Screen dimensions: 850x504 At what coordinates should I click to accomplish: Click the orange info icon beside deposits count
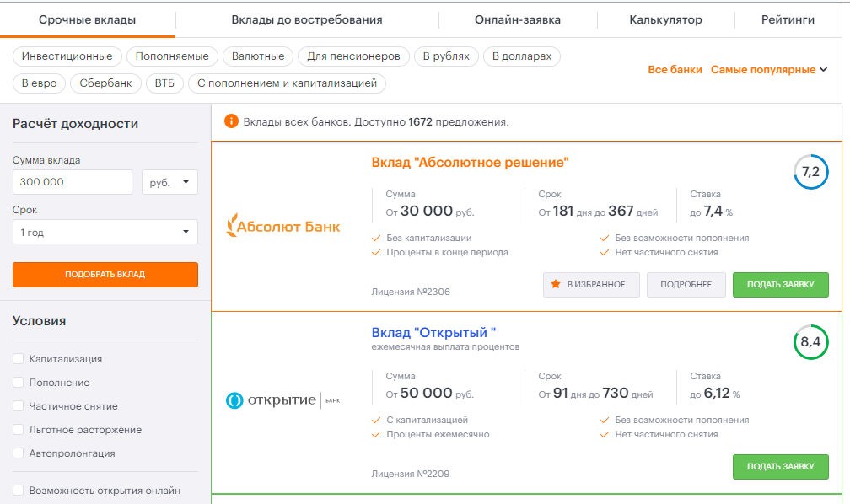click(231, 121)
